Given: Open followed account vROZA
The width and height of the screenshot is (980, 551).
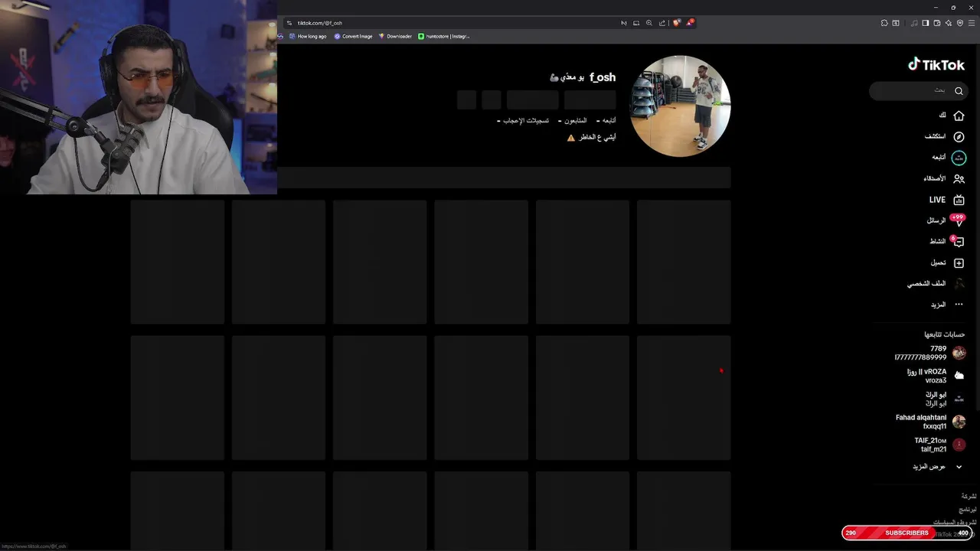Looking at the screenshot, I should click(936, 376).
